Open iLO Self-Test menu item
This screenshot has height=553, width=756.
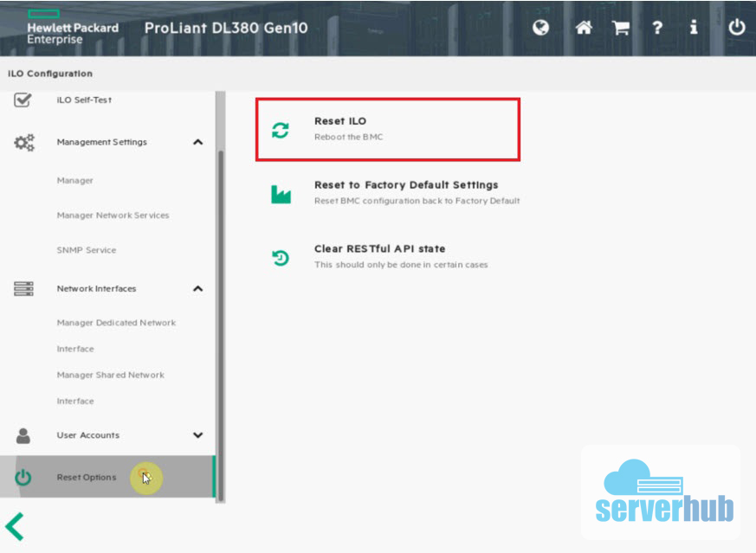84,100
